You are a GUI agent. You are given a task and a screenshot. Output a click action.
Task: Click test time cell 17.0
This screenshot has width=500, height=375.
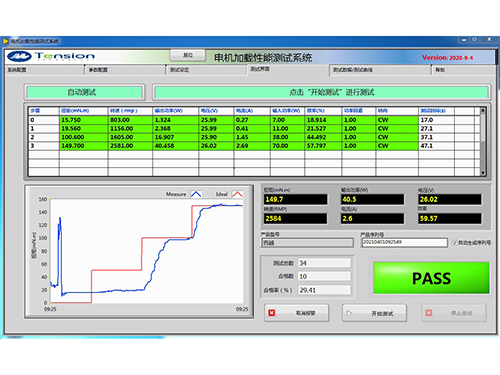click(436, 120)
